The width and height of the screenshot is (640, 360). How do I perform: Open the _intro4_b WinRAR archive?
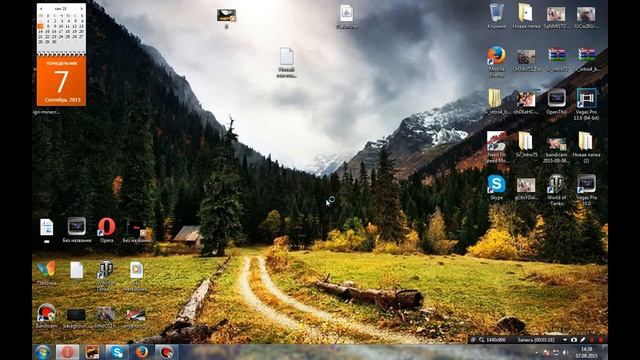[587, 55]
